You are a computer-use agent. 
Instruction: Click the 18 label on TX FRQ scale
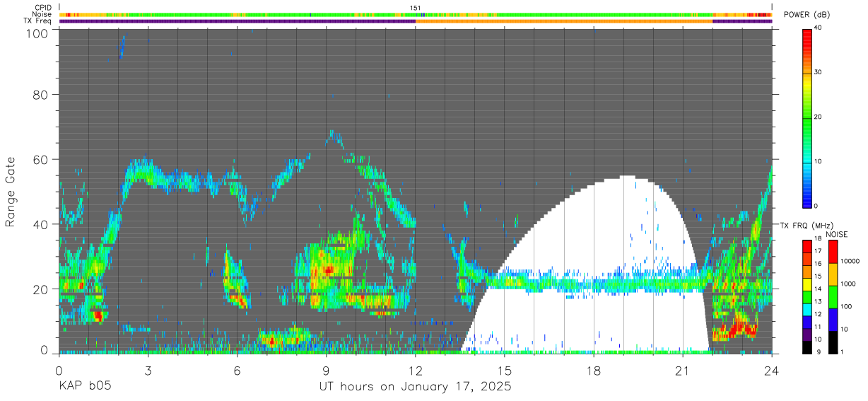coord(818,238)
